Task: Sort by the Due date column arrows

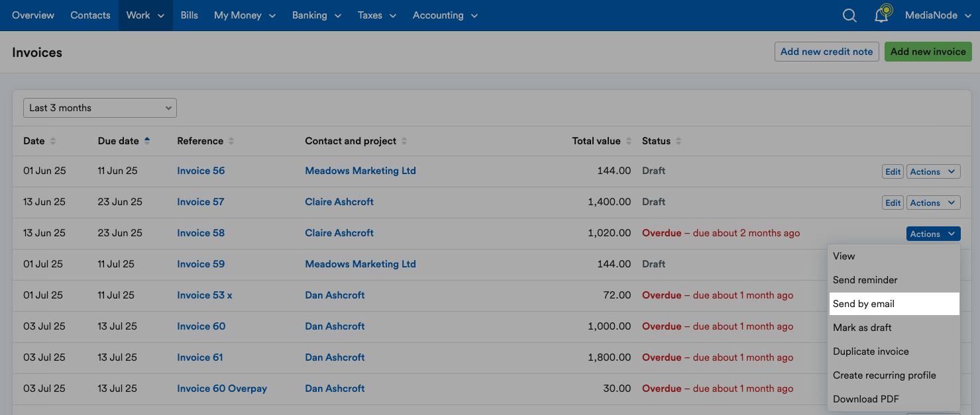Action: [x=147, y=141]
